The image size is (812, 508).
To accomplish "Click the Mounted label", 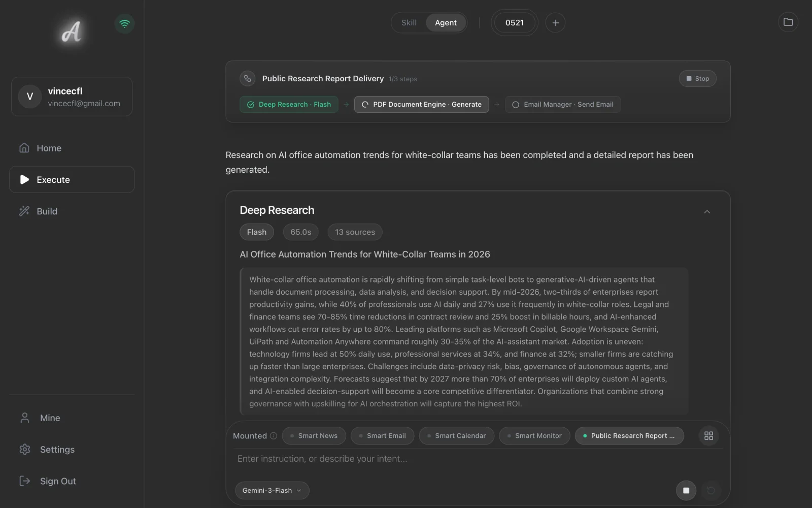I will click(x=250, y=436).
